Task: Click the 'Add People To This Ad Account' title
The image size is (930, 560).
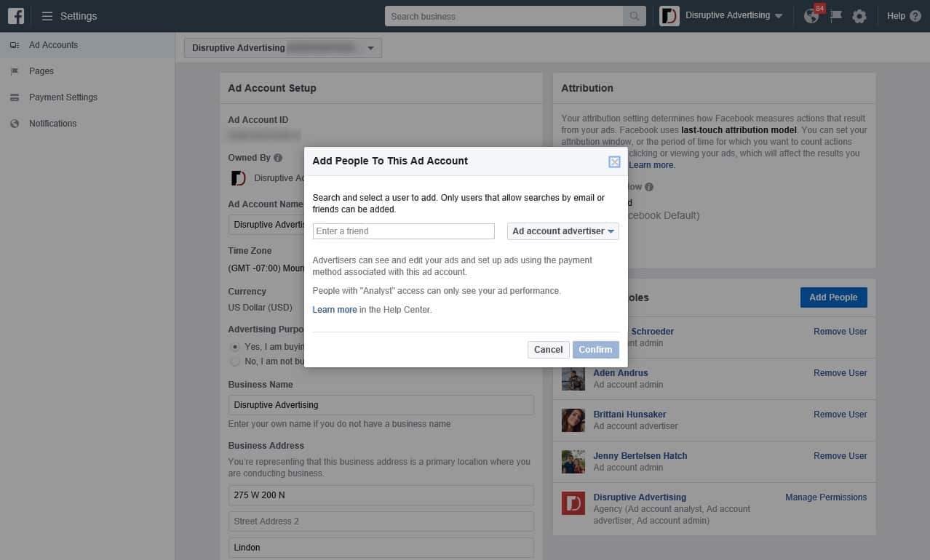Action: pos(390,161)
